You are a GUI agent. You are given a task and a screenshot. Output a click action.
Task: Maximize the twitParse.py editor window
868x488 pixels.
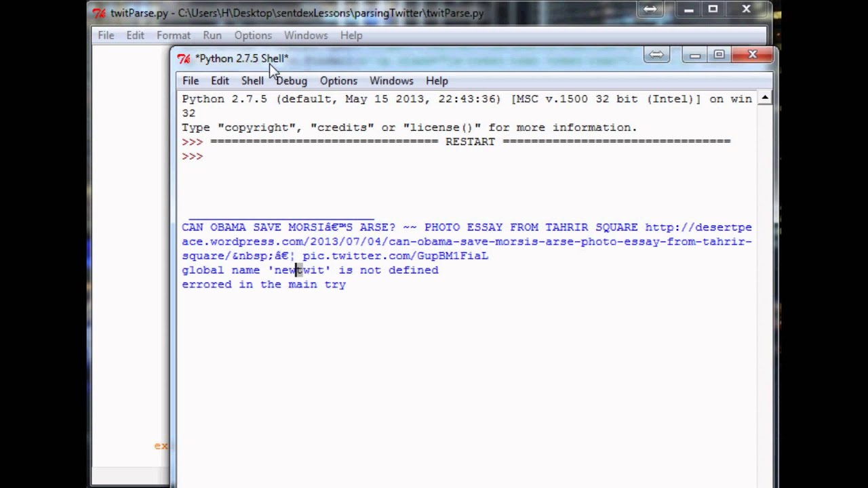[x=713, y=9]
